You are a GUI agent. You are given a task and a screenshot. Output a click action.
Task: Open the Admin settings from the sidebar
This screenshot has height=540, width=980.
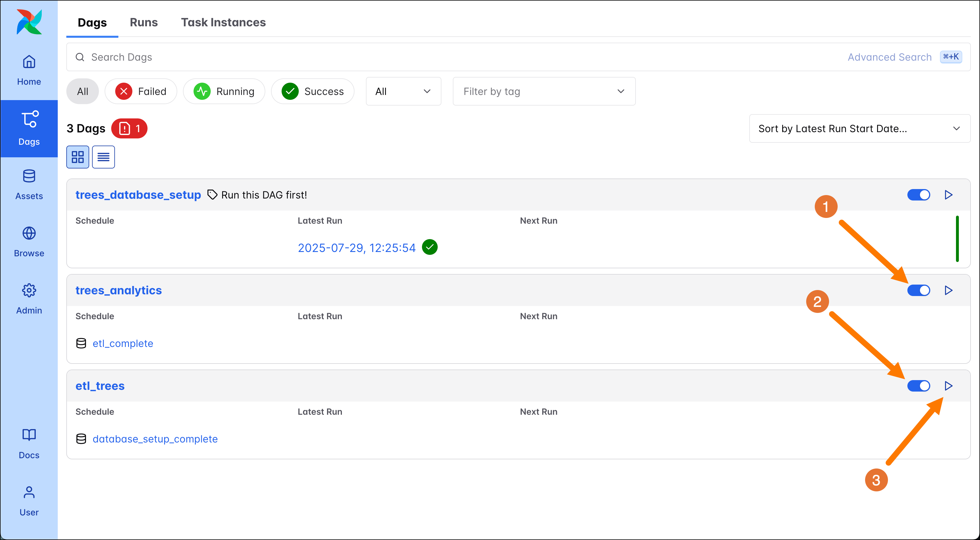tap(29, 299)
